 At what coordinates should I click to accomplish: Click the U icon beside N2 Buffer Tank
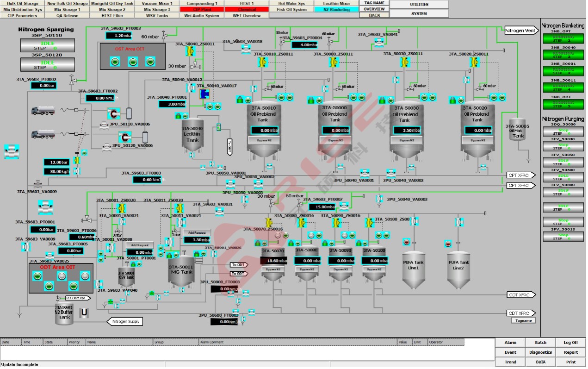pos(84,313)
